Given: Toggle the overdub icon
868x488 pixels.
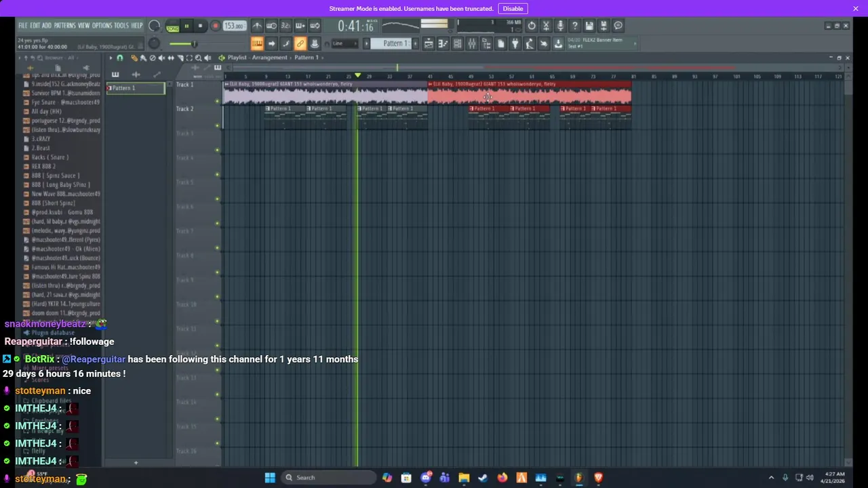Looking at the screenshot, I should coord(300,26).
